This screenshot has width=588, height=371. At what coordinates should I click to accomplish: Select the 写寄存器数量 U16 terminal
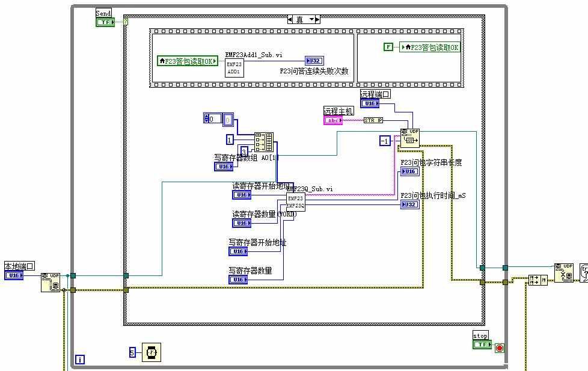(x=238, y=280)
